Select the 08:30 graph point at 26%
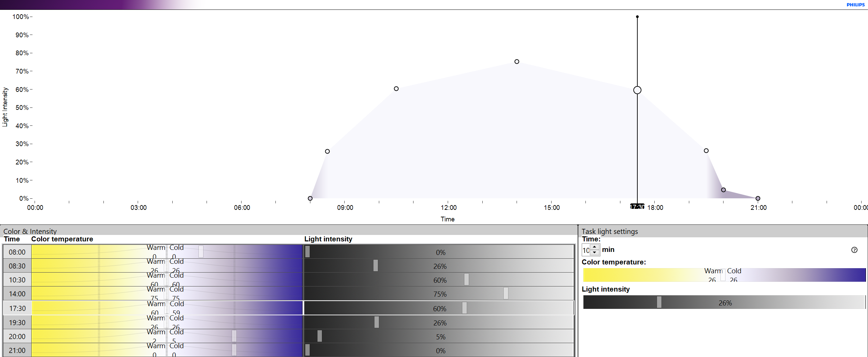Image resolution: width=868 pixels, height=357 pixels. pos(327,152)
